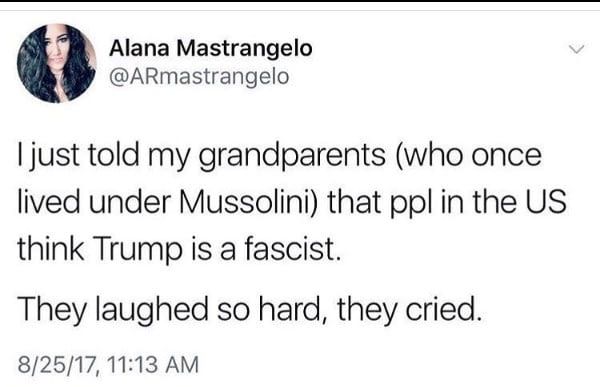Click the word 'think' before Trump
This screenshot has width=601, height=387.
tap(51, 248)
